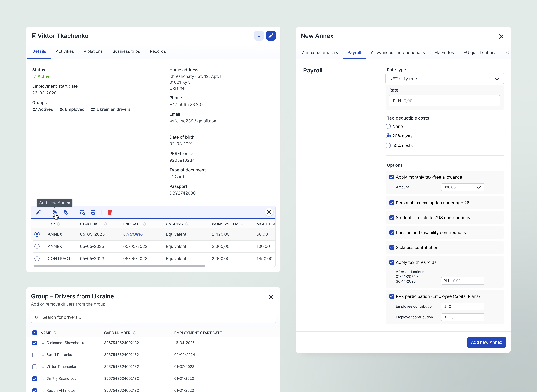Click the blue pencil edit button beside Viktor Tkachenko
537x392 pixels.
(x=271, y=36)
